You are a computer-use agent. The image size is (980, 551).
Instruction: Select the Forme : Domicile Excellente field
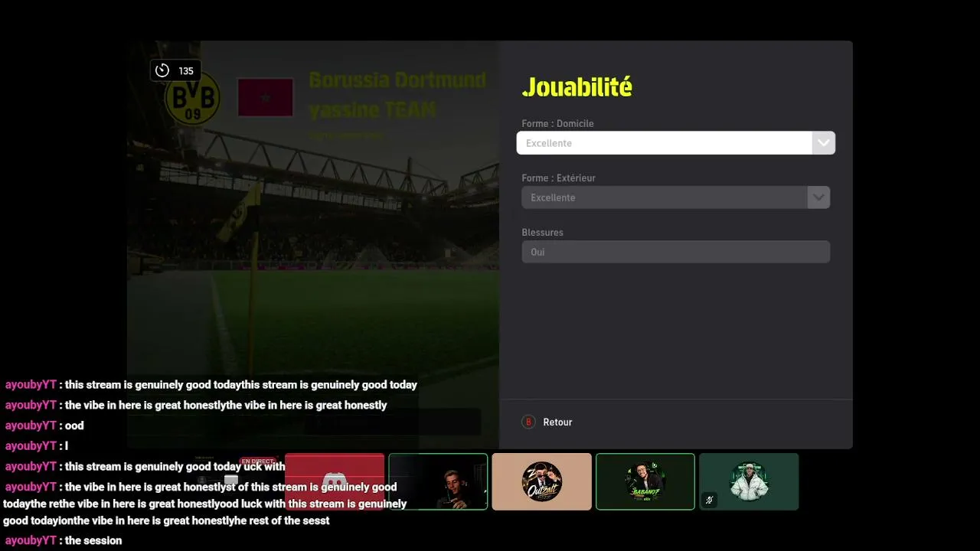(x=676, y=143)
